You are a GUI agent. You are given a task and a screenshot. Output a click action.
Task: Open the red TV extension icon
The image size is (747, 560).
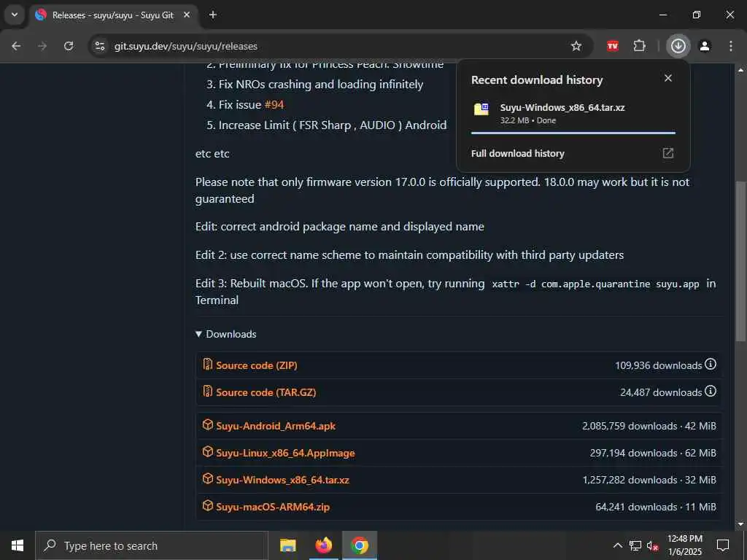[x=613, y=46]
